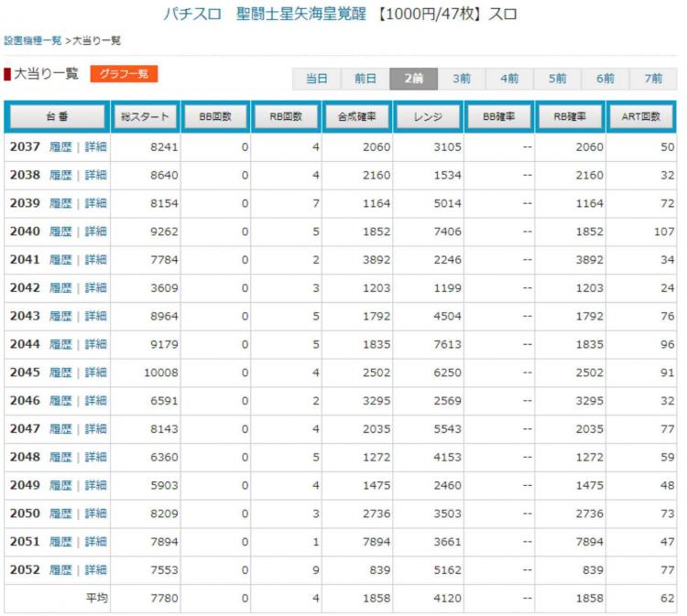Click the 平均 row label
Image resolution: width=687 pixels, height=616 pixels.
96,598
